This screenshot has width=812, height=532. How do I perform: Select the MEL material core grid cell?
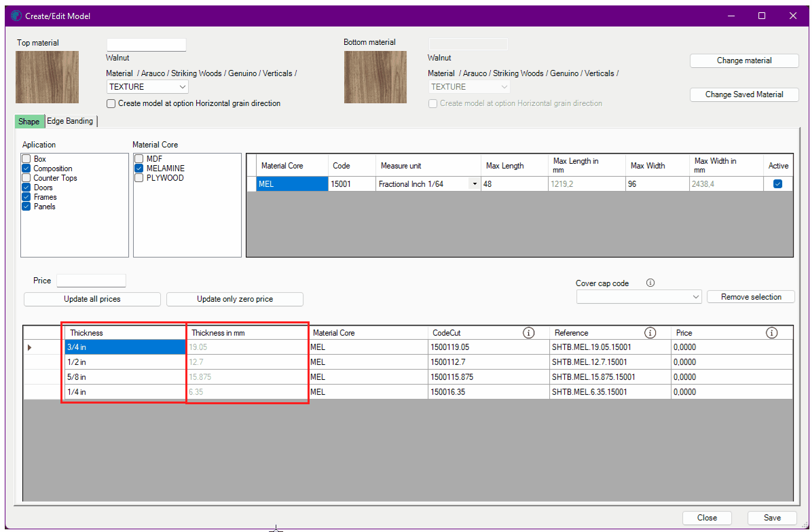292,184
